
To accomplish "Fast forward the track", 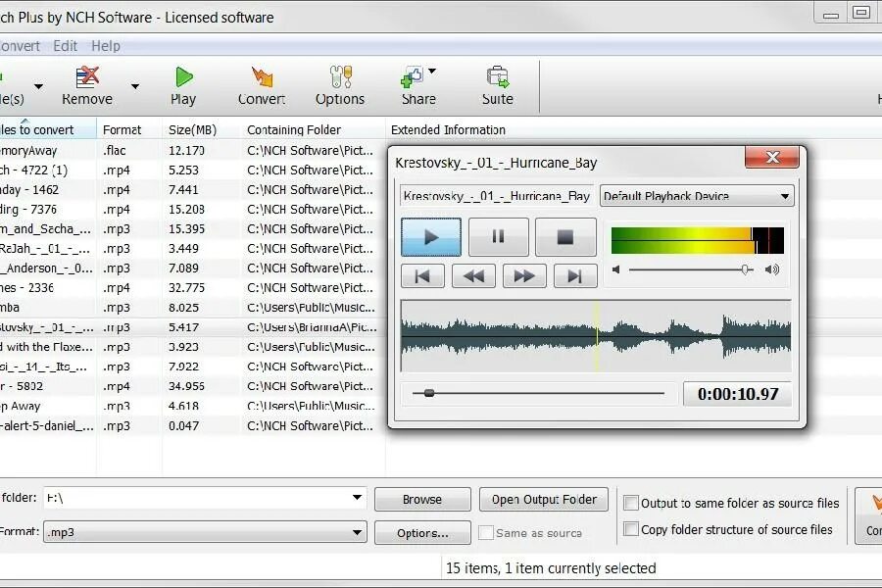I will pos(524,275).
